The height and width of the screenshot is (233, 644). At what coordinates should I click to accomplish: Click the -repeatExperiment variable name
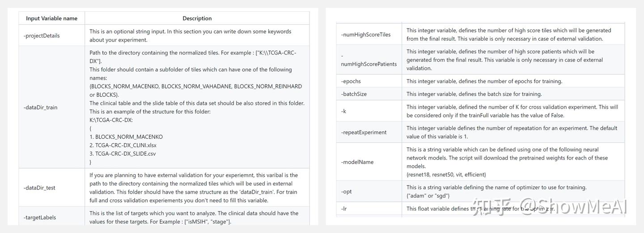point(364,132)
